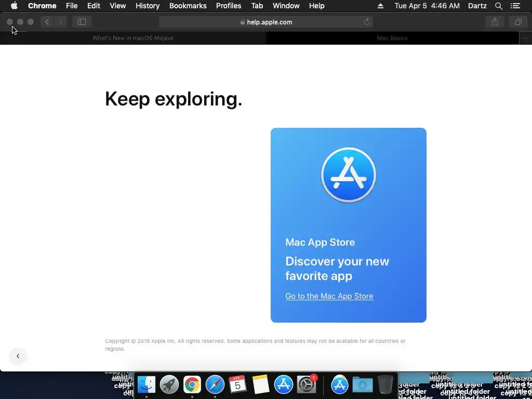532x399 pixels.
Task: Click the Dartz user name
Action: 477,6
